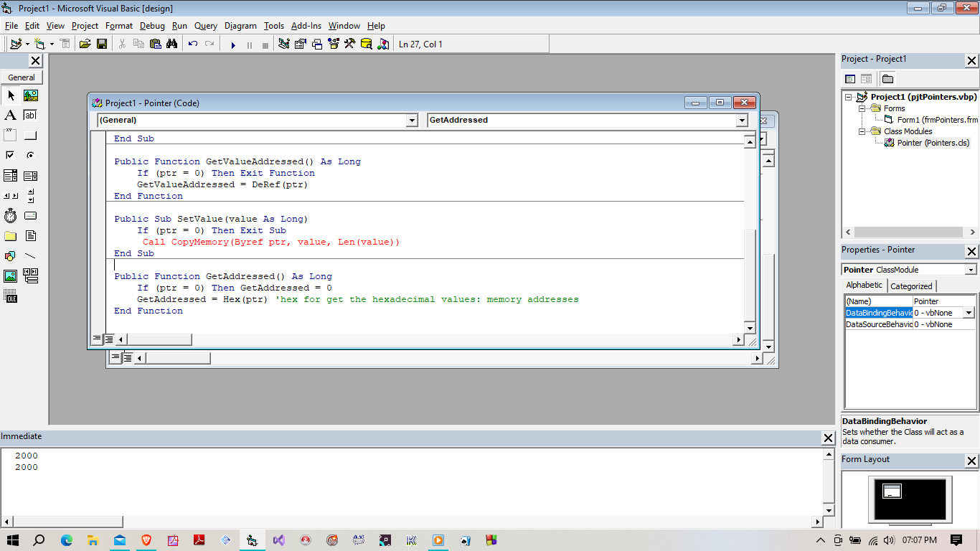Image resolution: width=980 pixels, height=551 pixels.
Task: Click View Object in Project panel
Action: point(866,79)
